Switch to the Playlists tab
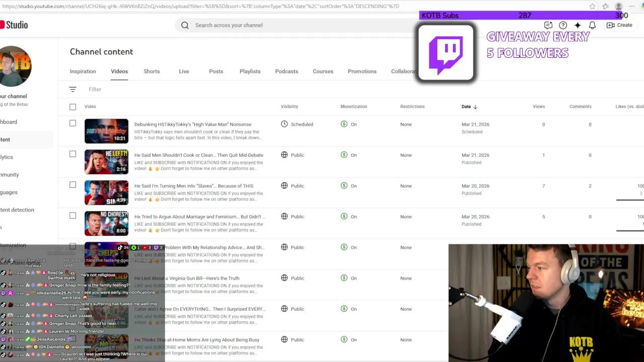This screenshot has width=644, height=362. point(250,71)
